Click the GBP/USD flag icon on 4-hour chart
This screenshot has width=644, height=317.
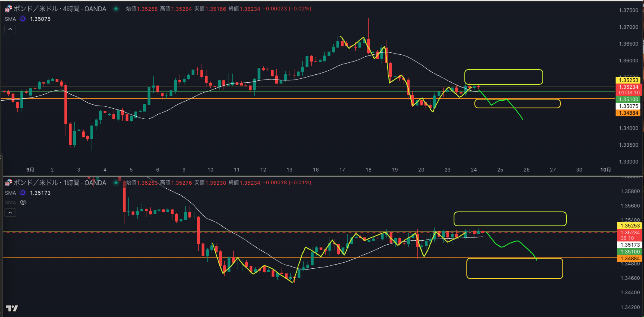(8, 9)
